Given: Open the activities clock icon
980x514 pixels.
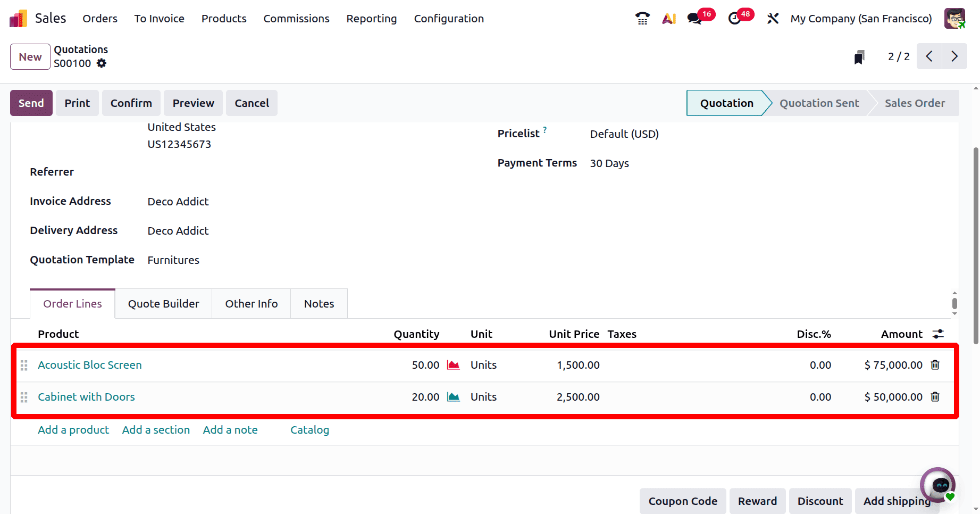Looking at the screenshot, I should pyautogui.click(x=734, y=19).
